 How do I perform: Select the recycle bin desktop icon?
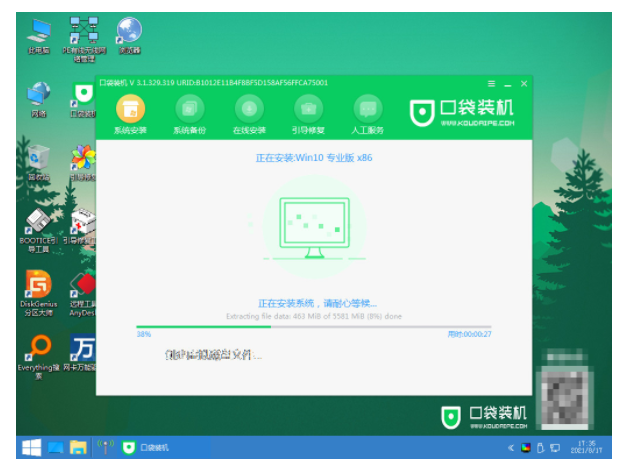[39, 163]
